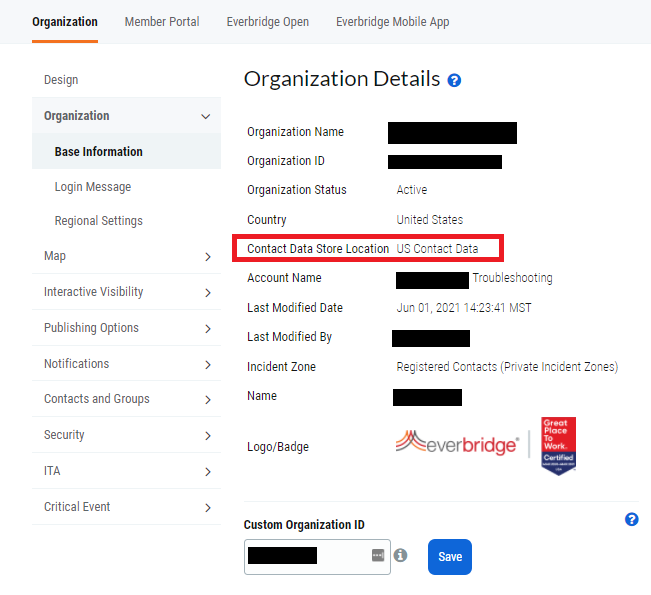Click the Notifications sidebar label
Viewport: 651px width, 595px height.
coord(76,364)
